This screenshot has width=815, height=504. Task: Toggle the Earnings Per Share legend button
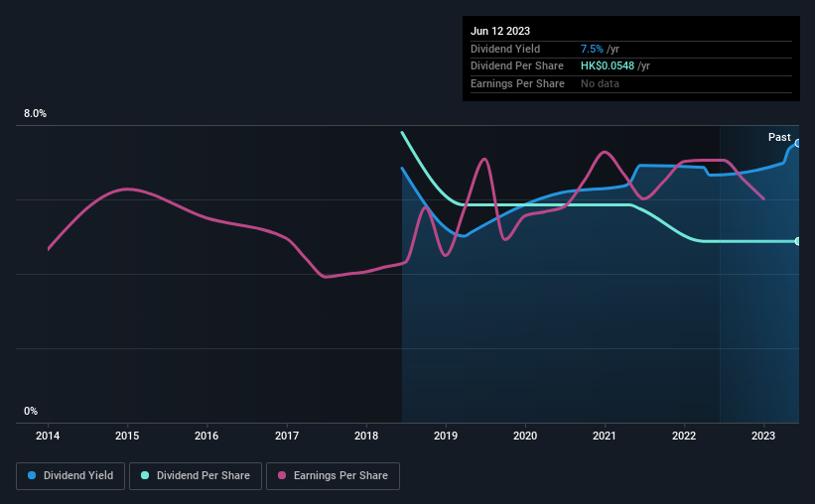333,476
